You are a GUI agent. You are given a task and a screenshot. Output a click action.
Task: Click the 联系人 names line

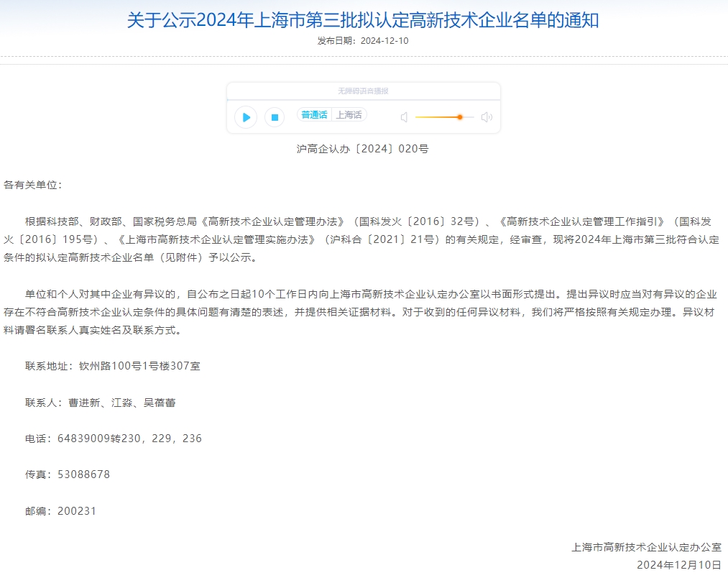[x=101, y=403]
